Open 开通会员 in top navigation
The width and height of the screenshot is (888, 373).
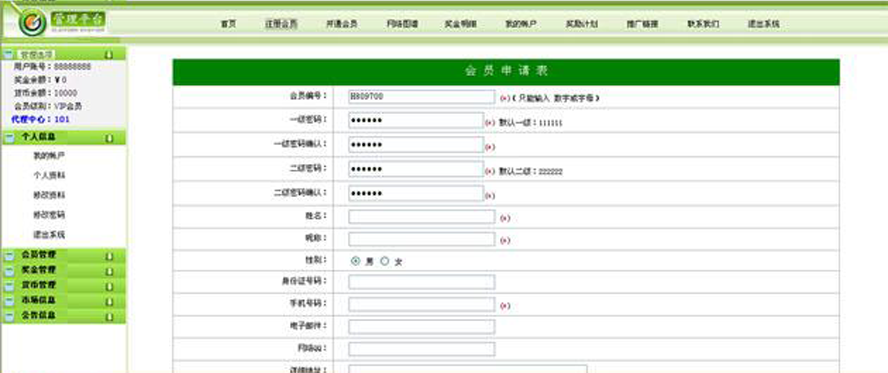pyautogui.click(x=341, y=24)
